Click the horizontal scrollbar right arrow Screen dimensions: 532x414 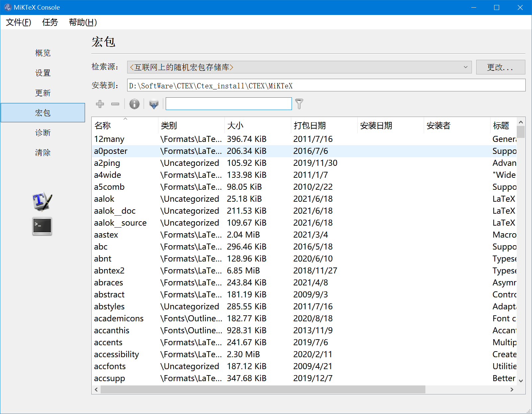[512, 389]
